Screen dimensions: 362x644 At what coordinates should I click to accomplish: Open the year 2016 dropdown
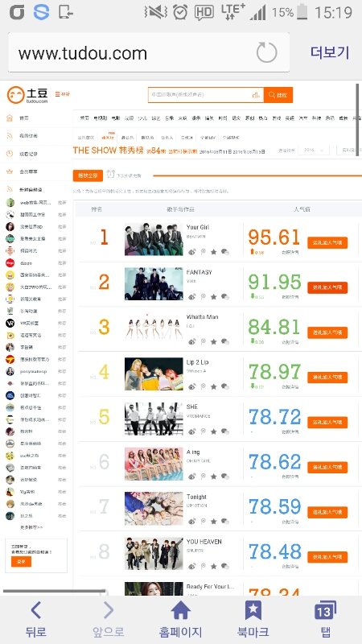(314, 151)
